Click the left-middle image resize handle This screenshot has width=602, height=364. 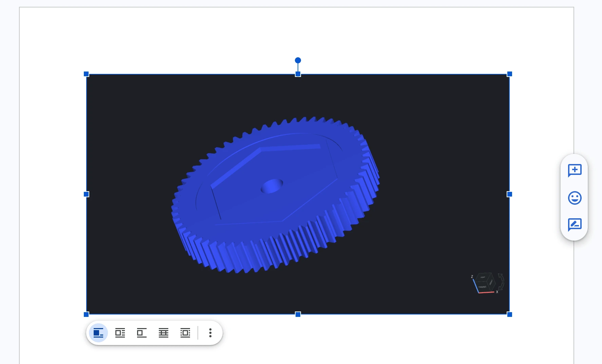click(86, 194)
